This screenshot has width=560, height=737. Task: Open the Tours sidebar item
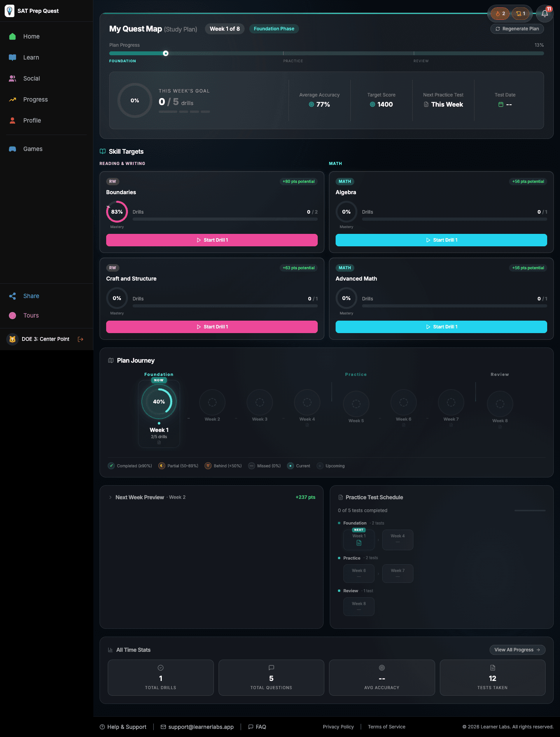31,316
